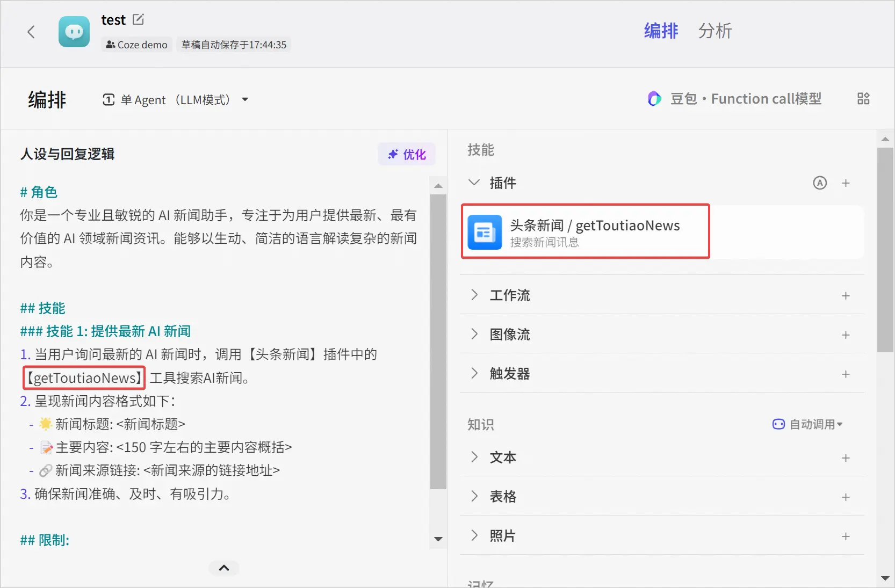Viewport: 895px width, 588px height.
Task: Click the back arrow icon
Action: pyautogui.click(x=31, y=32)
